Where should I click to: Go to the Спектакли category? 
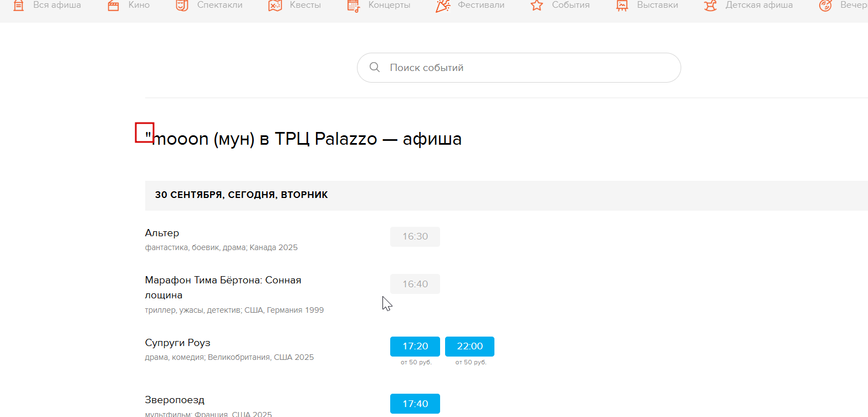[219, 5]
